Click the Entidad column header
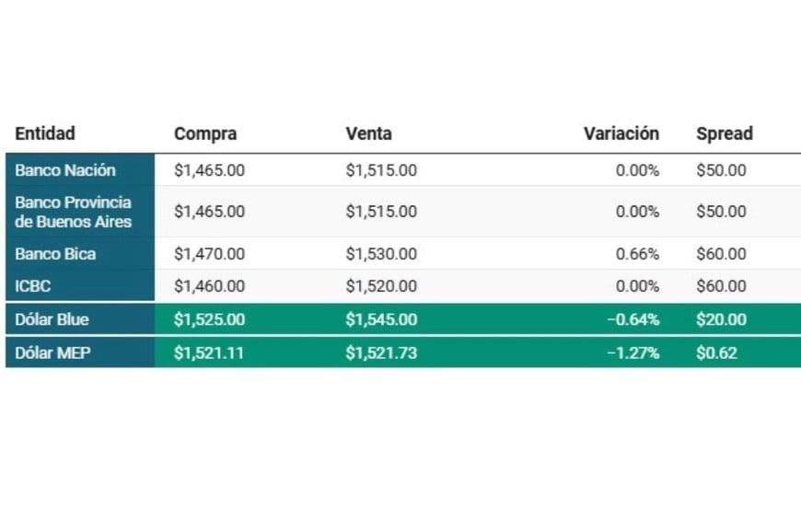The image size is (801, 532). coord(45,133)
